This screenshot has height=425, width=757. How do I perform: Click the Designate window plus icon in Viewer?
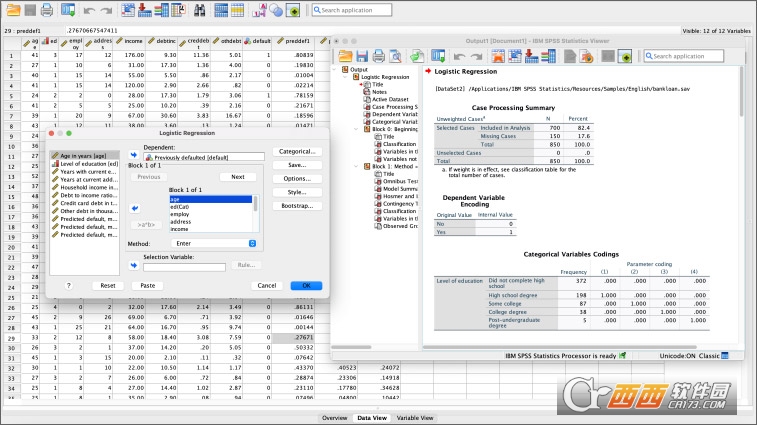[625, 56]
